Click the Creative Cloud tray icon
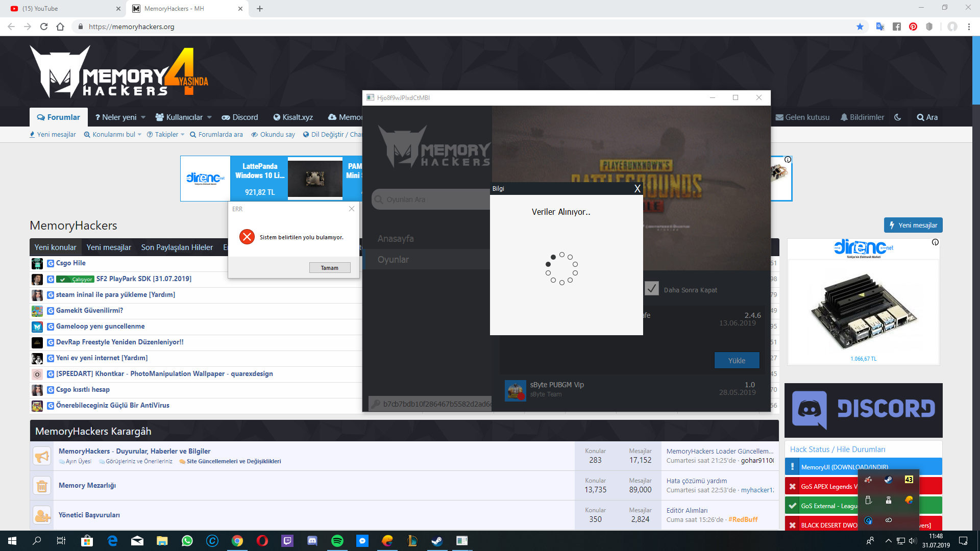Screen dimensions: 980x551 tap(889, 520)
